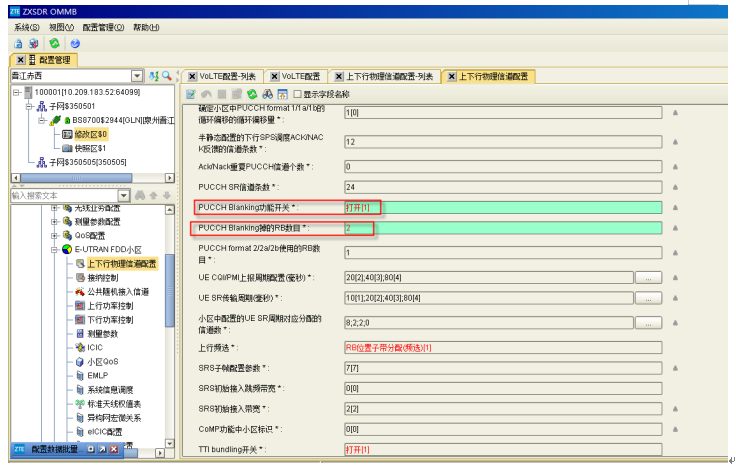Click the PUCCH Blanking功能开关 value field
The width and height of the screenshot is (736, 466).
coord(503,207)
